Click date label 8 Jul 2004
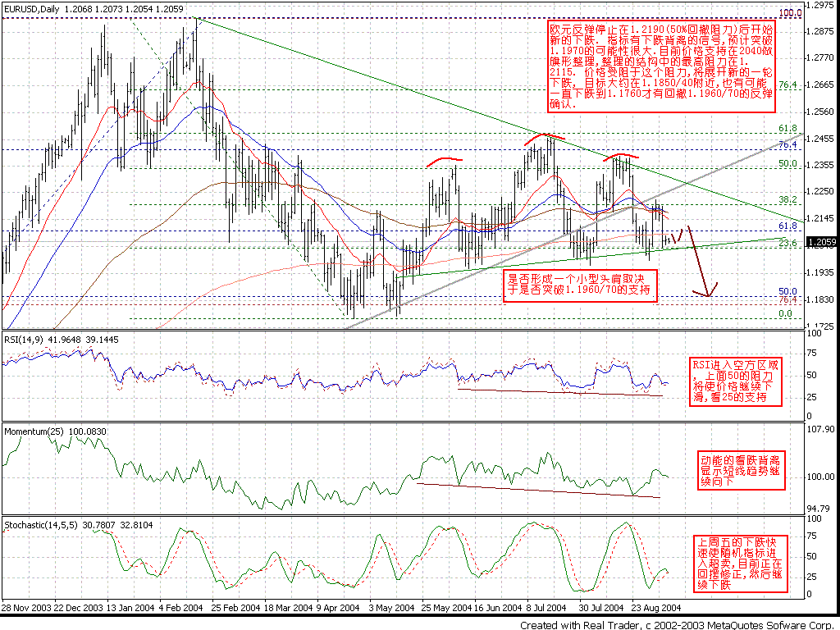Image resolution: width=840 pixels, height=630 pixels. (x=547, y=608)
